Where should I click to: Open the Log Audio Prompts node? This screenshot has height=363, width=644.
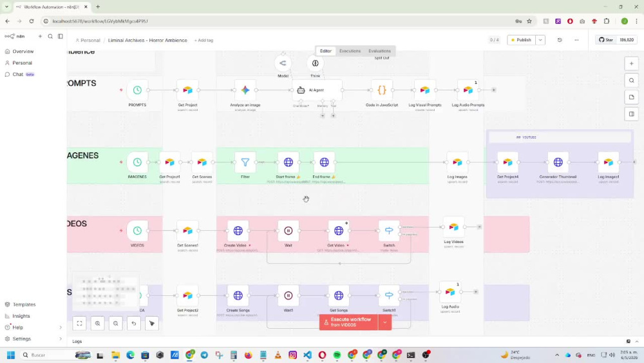click(468, 90)
